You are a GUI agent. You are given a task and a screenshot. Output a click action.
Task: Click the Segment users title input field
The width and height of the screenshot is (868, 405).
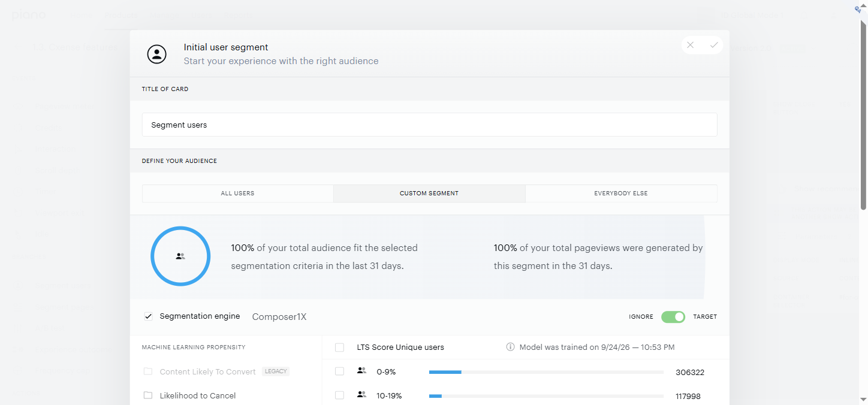click(429, 125)
